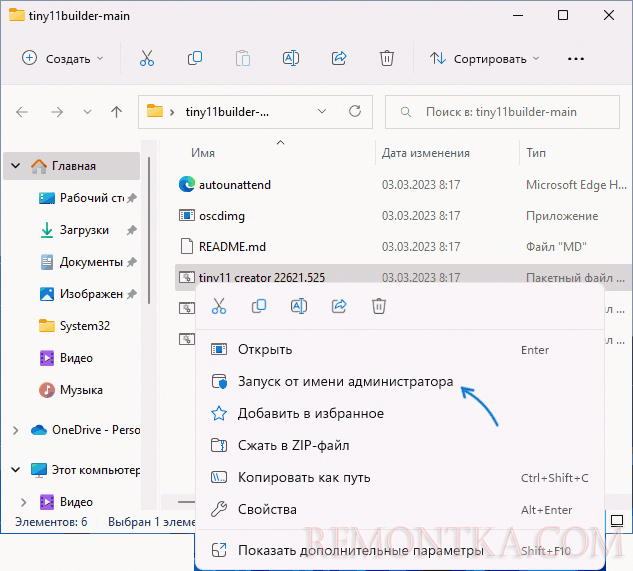Expand the OneDrive - Personal node
Viewport: 633px width, 571px height.
pyautogui.click(x=16, y=430)
